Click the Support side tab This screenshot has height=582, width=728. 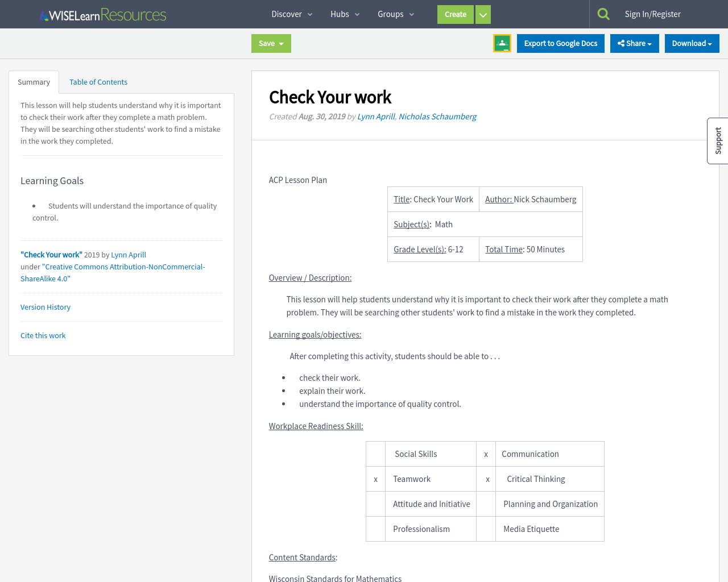(717, 140)
